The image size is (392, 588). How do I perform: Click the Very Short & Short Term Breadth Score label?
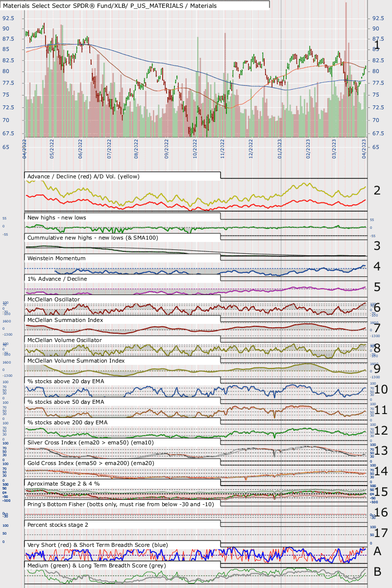(98, 544)
